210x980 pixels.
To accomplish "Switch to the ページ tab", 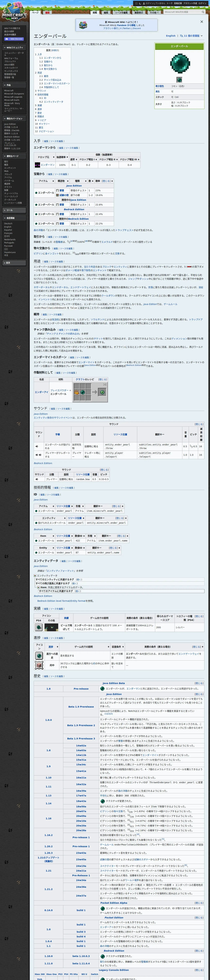I will click(x=35, y=12).
